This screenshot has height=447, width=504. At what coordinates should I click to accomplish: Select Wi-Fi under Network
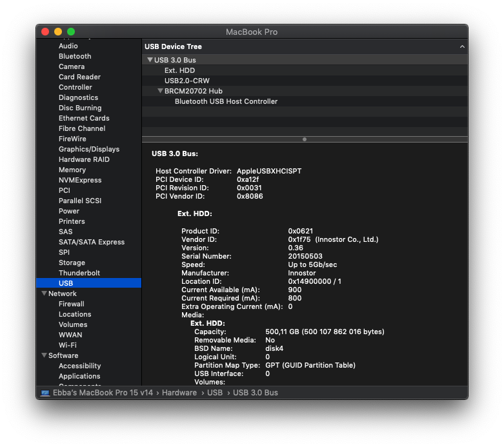[x=68, y=345]
